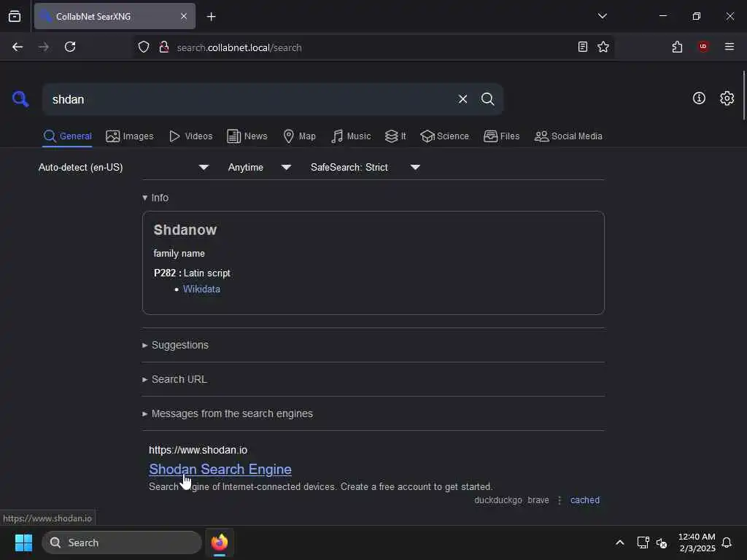Open taskbar clock and date
This screenshot has height=560, width=747.
(x=697, y=542)
